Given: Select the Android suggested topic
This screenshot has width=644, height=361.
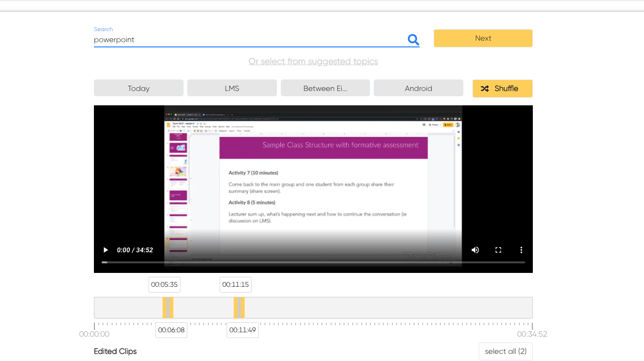Looking at the screenshot, I should pos(418,89).
